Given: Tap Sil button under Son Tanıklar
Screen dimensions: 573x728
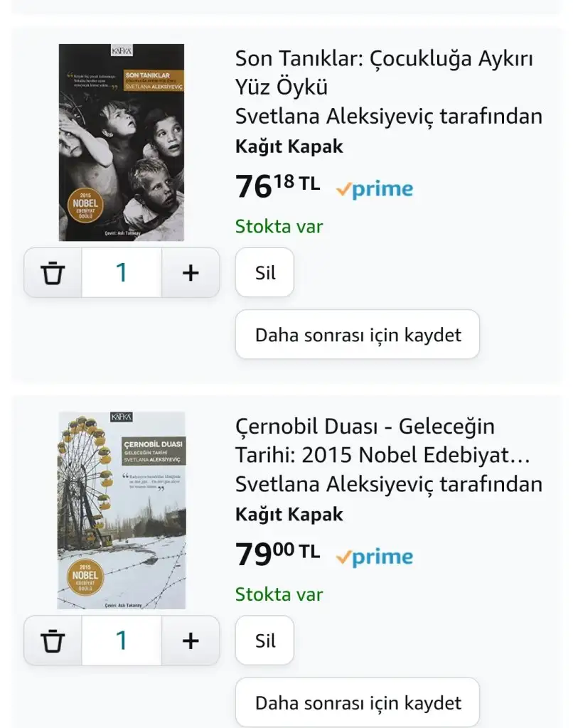Looking at the screenshot, I should [264, 272].
